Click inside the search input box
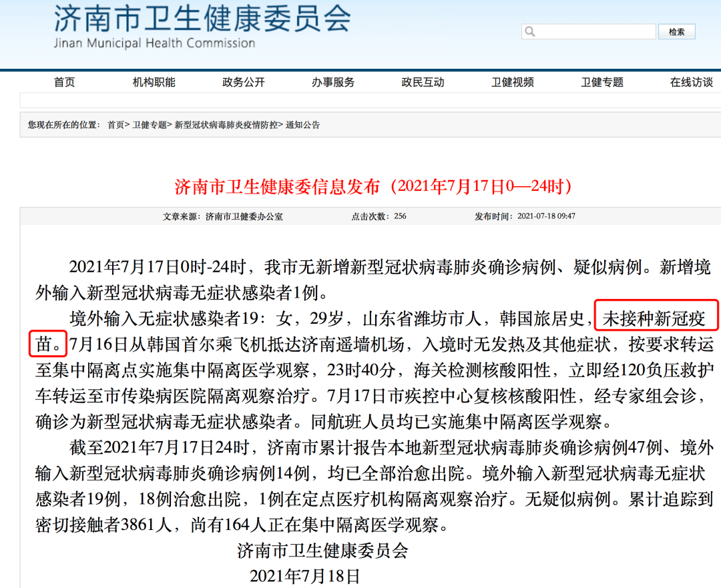 (x=588, y=31)
